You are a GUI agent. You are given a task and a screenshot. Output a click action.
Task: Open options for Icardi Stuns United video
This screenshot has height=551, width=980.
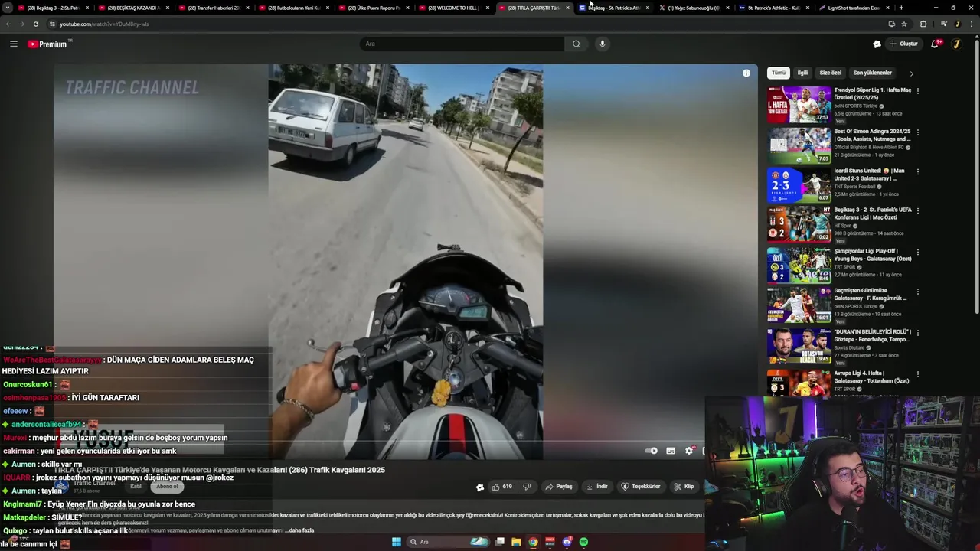pyautogui.click(x=918, y=172)
